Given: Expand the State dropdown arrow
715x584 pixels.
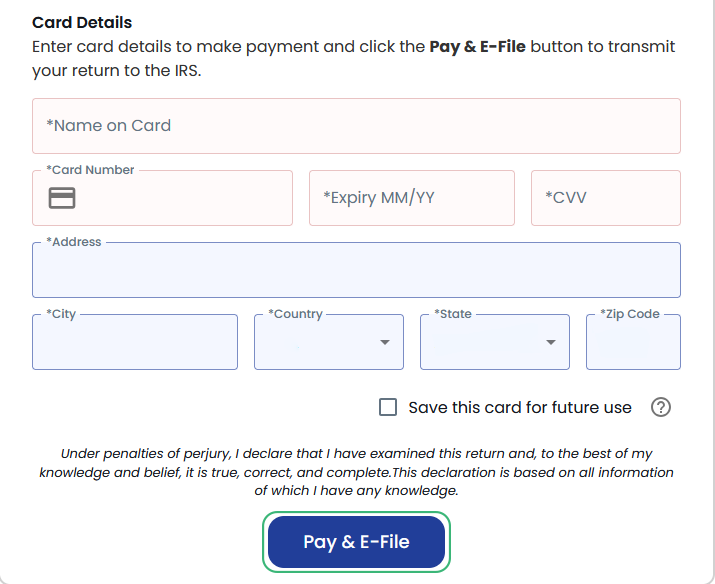Looking at the screenshot, I should coord(551,343).
